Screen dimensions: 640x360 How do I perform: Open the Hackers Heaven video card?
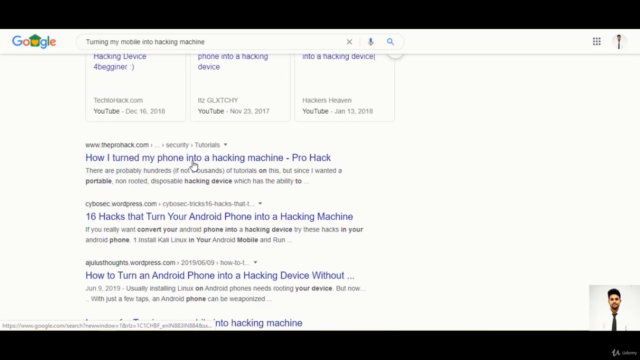click(x=344, y=87)
